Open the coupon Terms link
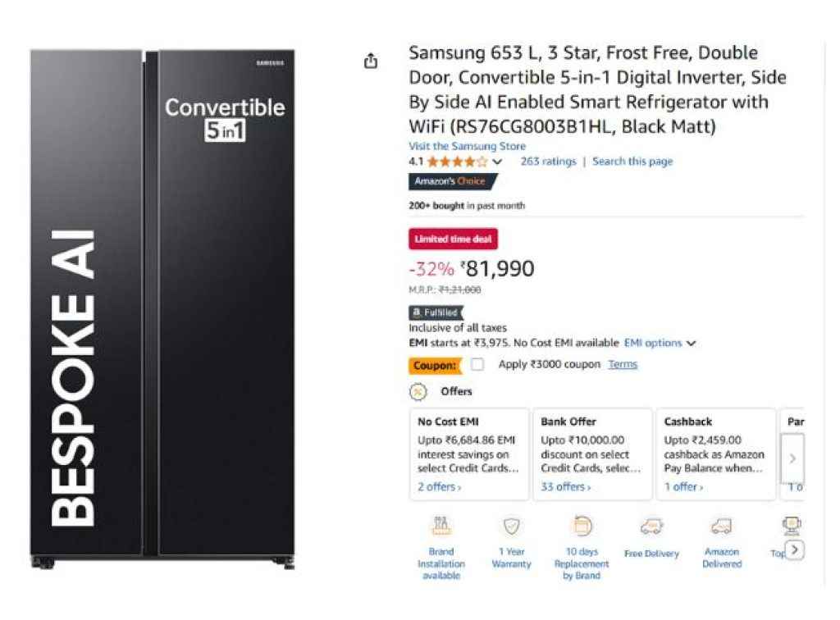This screenshot has height=620, width=840. click(623, 365)
